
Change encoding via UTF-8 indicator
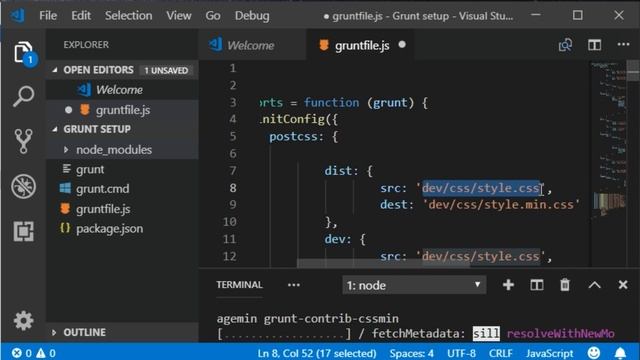tap(461, 353)
